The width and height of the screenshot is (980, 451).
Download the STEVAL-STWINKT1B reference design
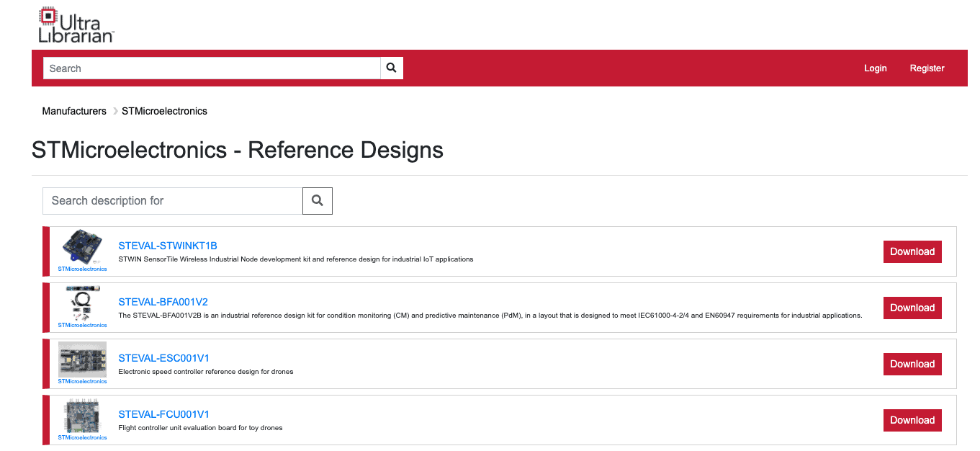912,251
